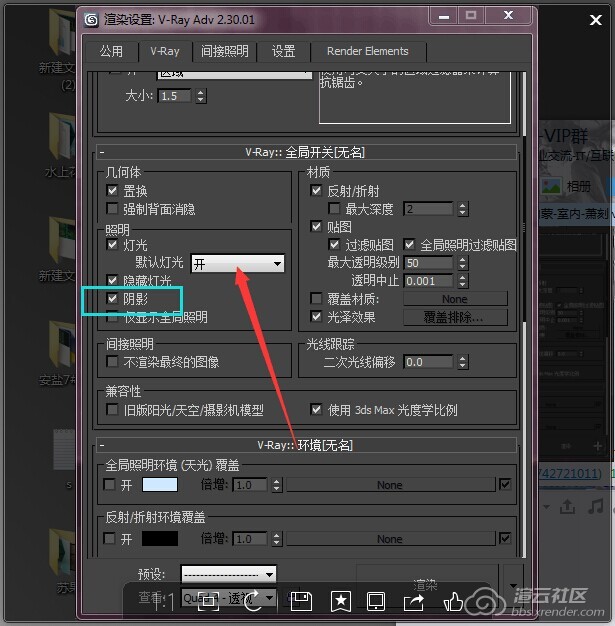Click the 渲染 Render button
Viewport: 615px width, 626px height.
(x=427, y=586)
